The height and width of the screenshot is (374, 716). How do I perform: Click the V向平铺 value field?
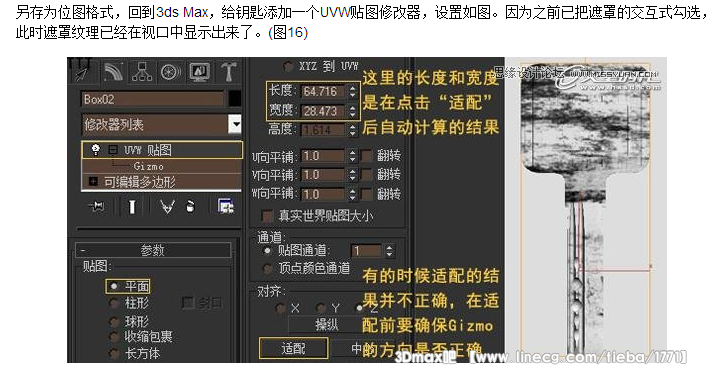[x=323, y=175]
